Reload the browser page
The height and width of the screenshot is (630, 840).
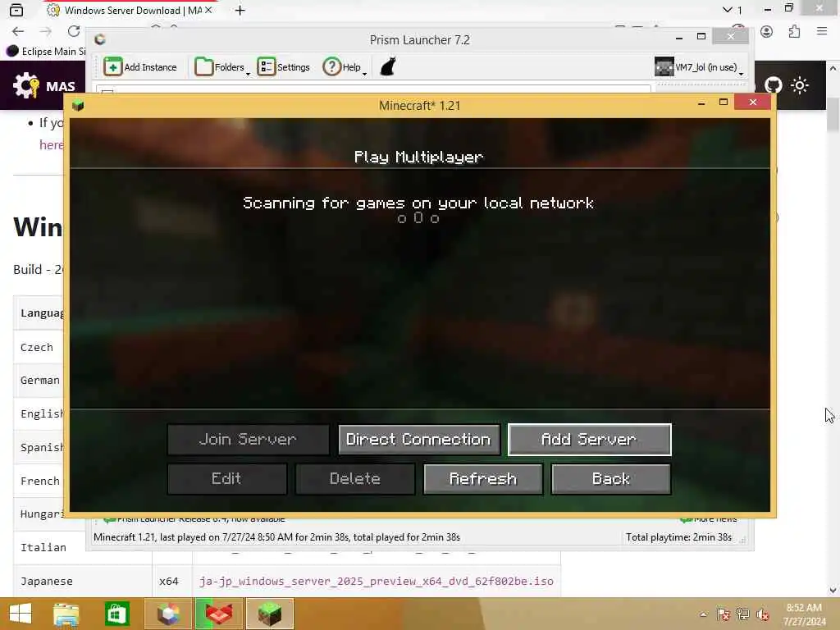[x=74, y=31]
